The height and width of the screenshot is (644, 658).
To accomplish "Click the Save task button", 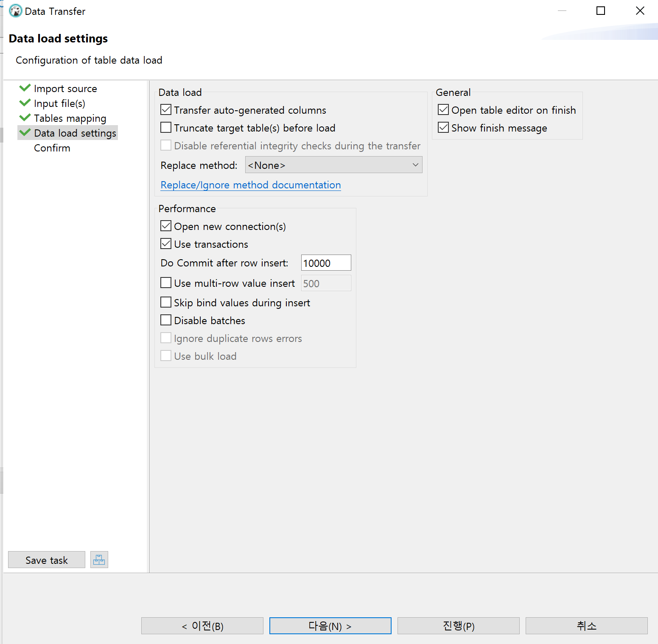I will 47,560.
